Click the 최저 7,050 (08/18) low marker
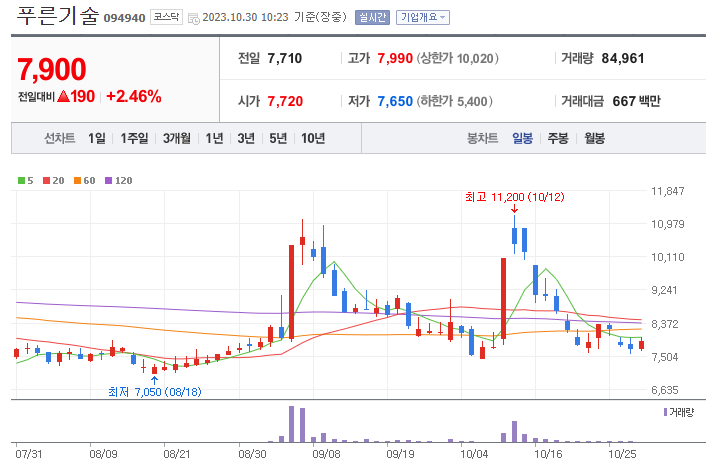706x473 pixels. 154,392
